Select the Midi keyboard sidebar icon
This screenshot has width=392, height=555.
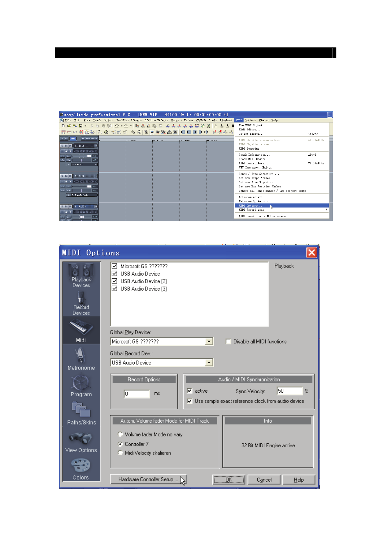81,331
